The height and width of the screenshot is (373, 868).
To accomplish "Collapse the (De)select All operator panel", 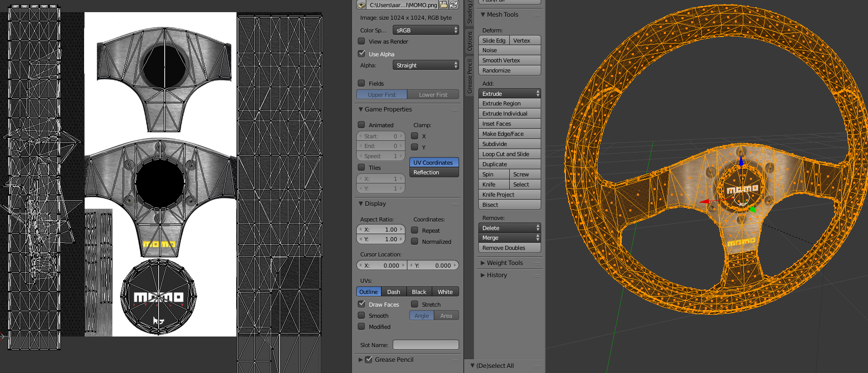I will pos(473,366).
